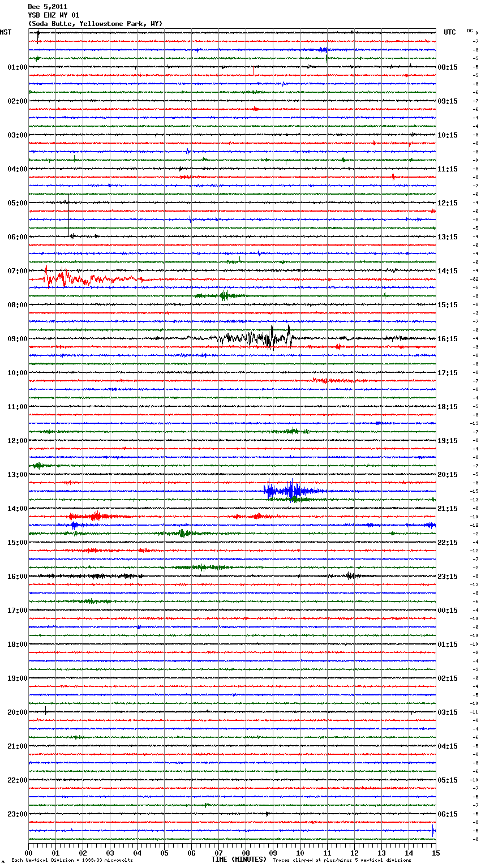Viewport: 481px width, 868px height.
Task: Click the "12:15" UTC time label
Action: coord(448,203)
